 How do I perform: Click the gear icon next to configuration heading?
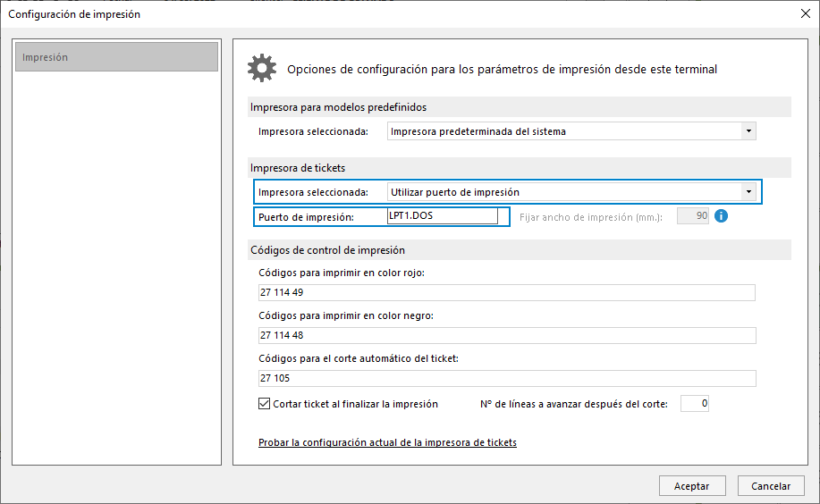pyautogui.click(x=261, y=68)
